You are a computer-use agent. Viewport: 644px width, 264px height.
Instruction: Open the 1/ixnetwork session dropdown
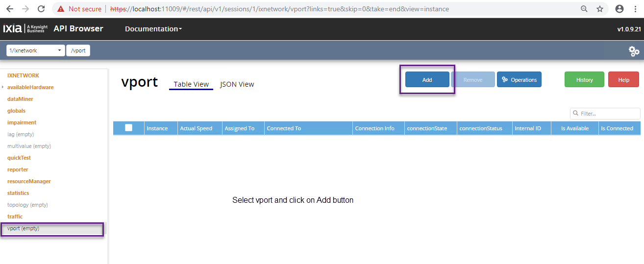tap(35, 50)
